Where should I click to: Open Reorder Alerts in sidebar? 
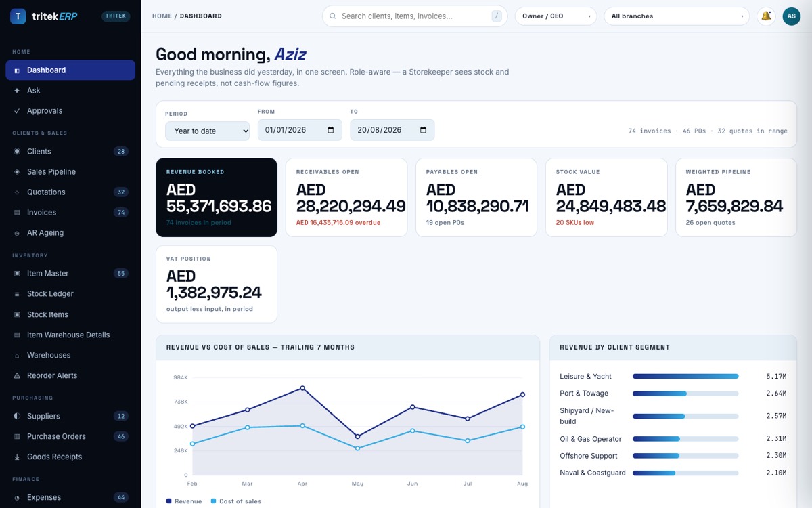70,376
